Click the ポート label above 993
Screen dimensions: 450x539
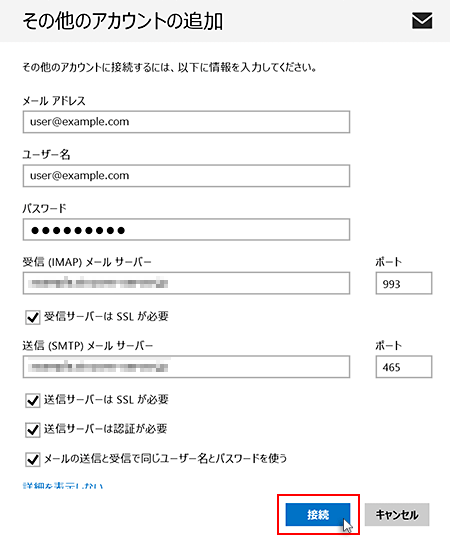[x=388, y=262]
